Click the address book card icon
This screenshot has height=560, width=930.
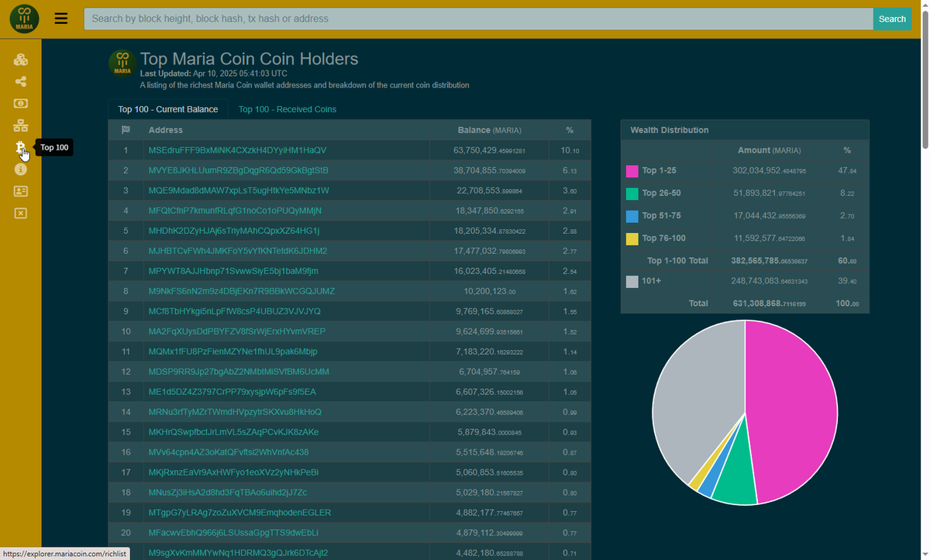(21, 191)
